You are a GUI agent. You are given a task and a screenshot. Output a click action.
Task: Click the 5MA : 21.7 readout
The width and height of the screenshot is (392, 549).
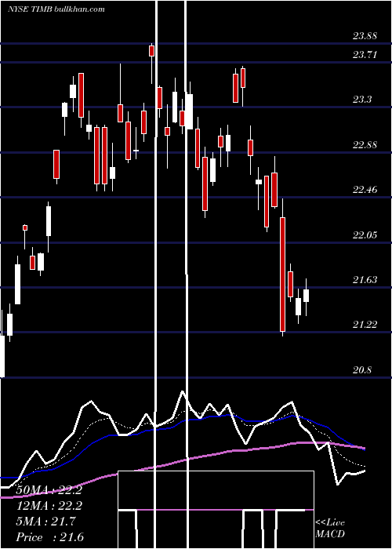(x=45, y=522)
